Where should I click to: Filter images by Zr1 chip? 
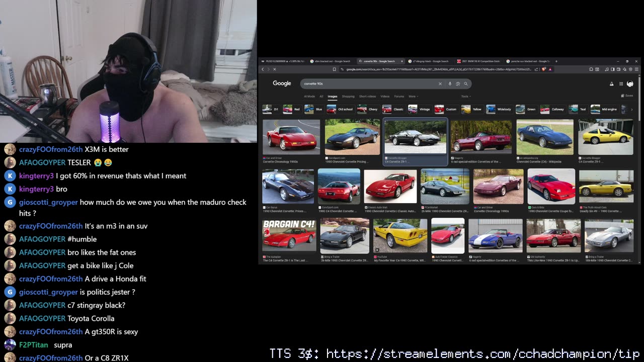click(271, 109)
